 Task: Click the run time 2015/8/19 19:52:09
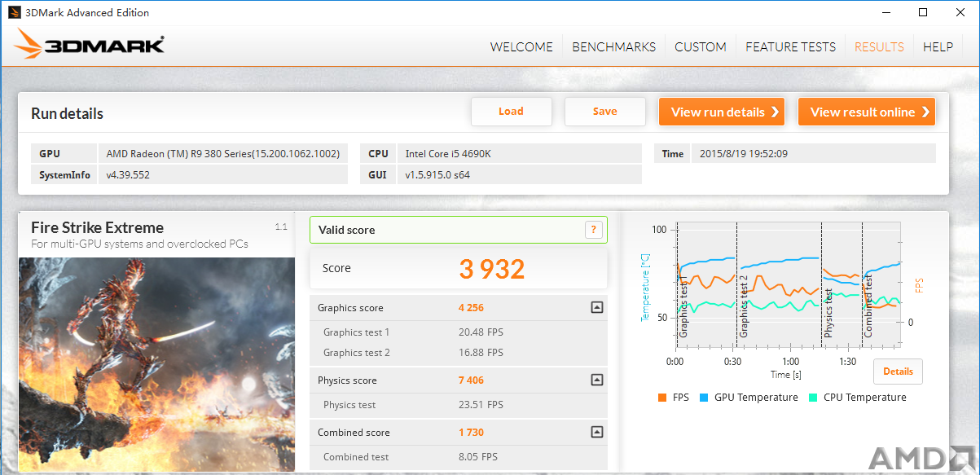click(744, 153)
